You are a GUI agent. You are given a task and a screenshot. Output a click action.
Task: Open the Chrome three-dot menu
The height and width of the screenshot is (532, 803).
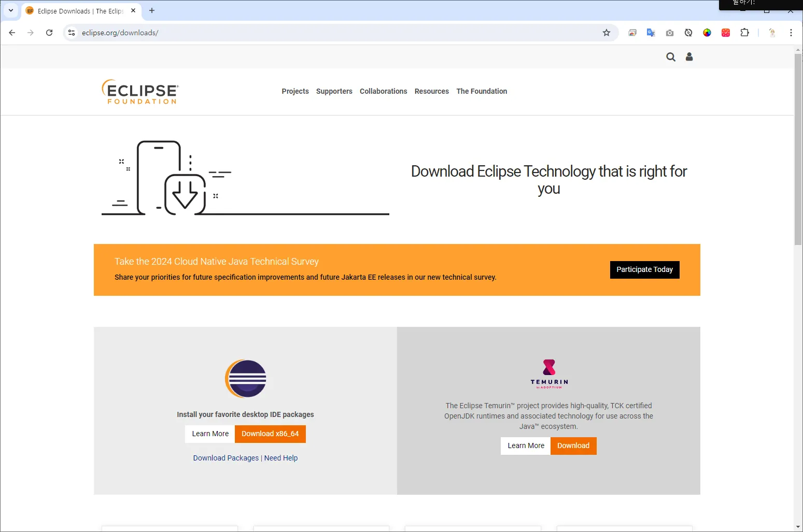pos(791,33)
